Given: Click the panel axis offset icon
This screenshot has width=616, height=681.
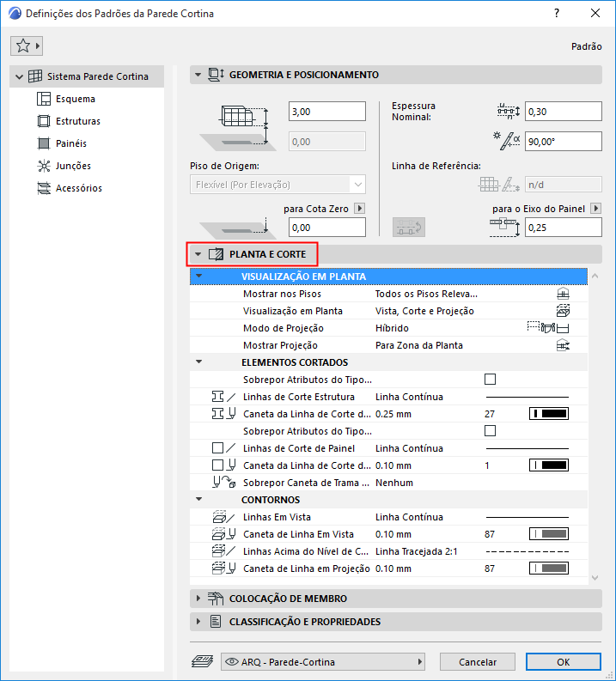Looking at the screenshot, I should [504, 228].
